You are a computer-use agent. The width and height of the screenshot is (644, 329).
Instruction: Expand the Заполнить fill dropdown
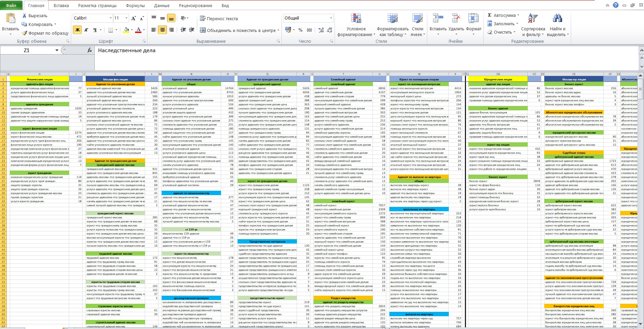point(517,24)
